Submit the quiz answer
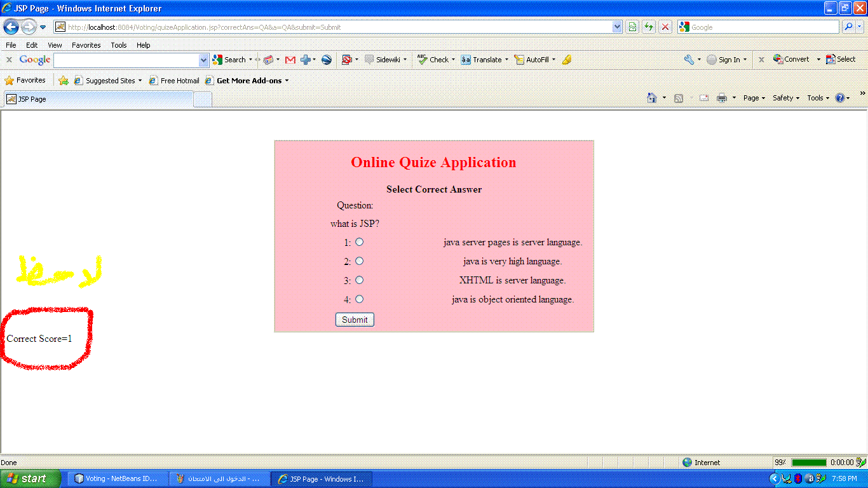Screen dimensions: 868x488 [355, 320]
